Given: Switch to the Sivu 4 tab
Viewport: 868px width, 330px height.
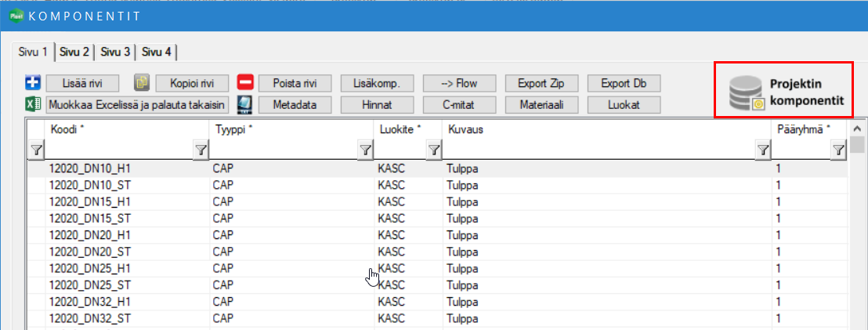Looking at the screenshot, I should tap(157, 53).
